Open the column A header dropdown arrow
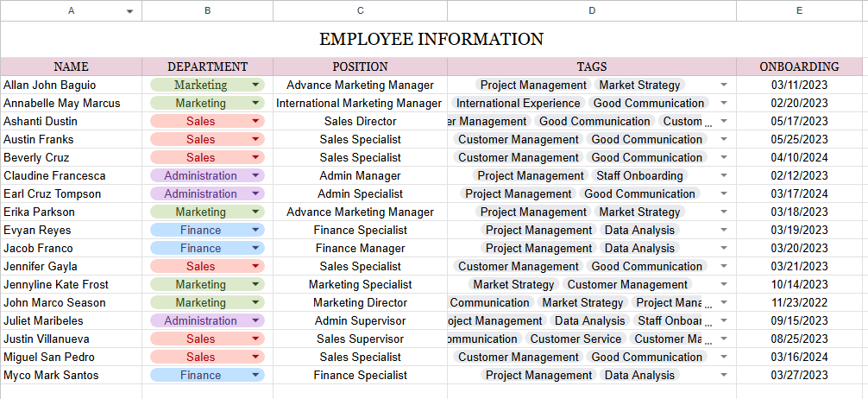Image resolution: width=868 pixels, height=399 pixels. (x=129, y=11)
